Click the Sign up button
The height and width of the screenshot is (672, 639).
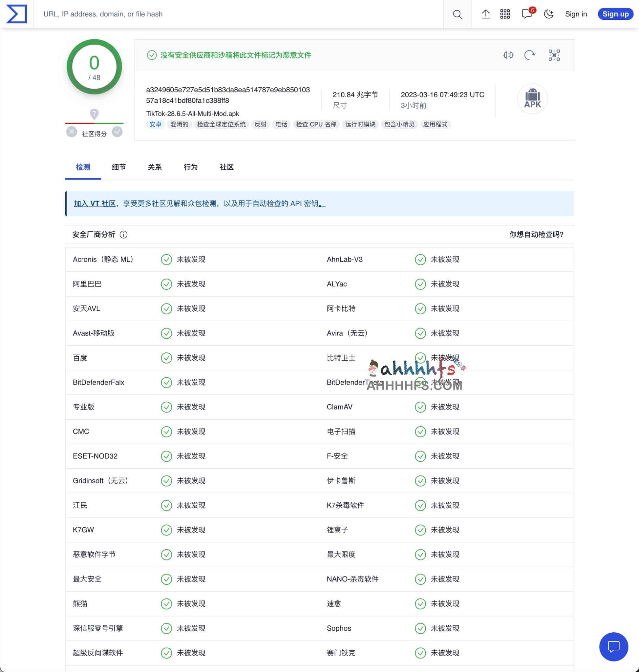point(615,14)
